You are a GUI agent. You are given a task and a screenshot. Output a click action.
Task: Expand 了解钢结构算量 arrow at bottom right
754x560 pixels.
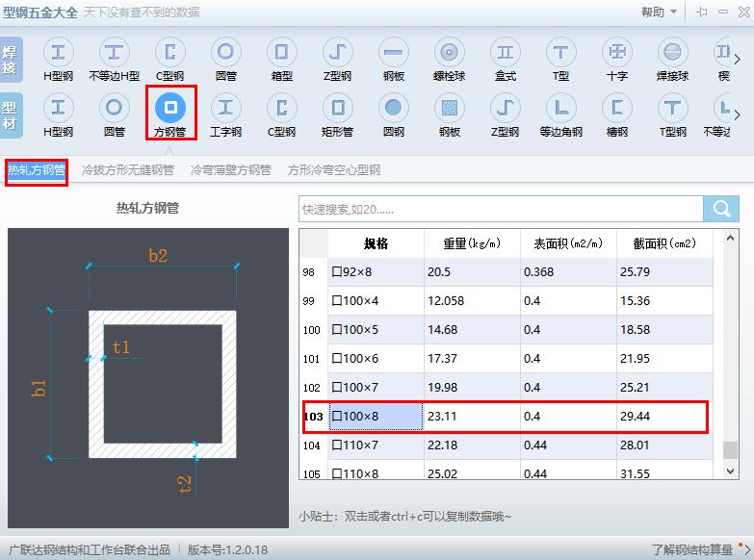tap(747, 549)
